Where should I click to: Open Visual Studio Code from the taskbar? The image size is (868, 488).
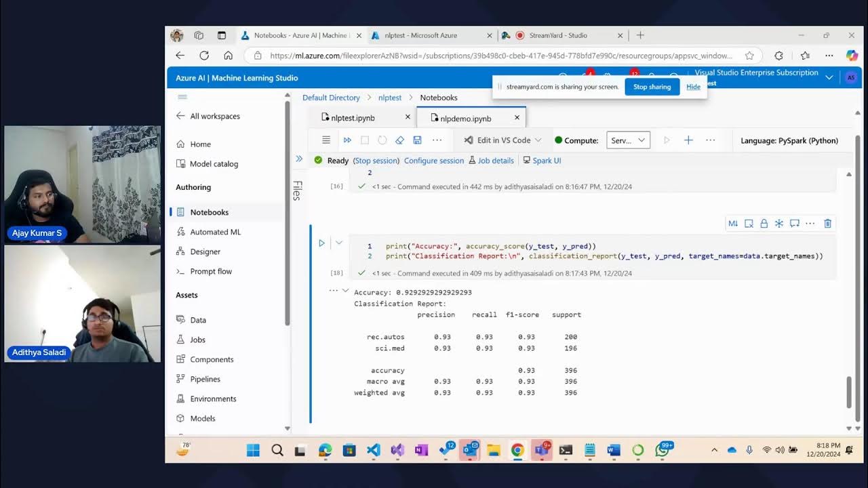[373, 450]
